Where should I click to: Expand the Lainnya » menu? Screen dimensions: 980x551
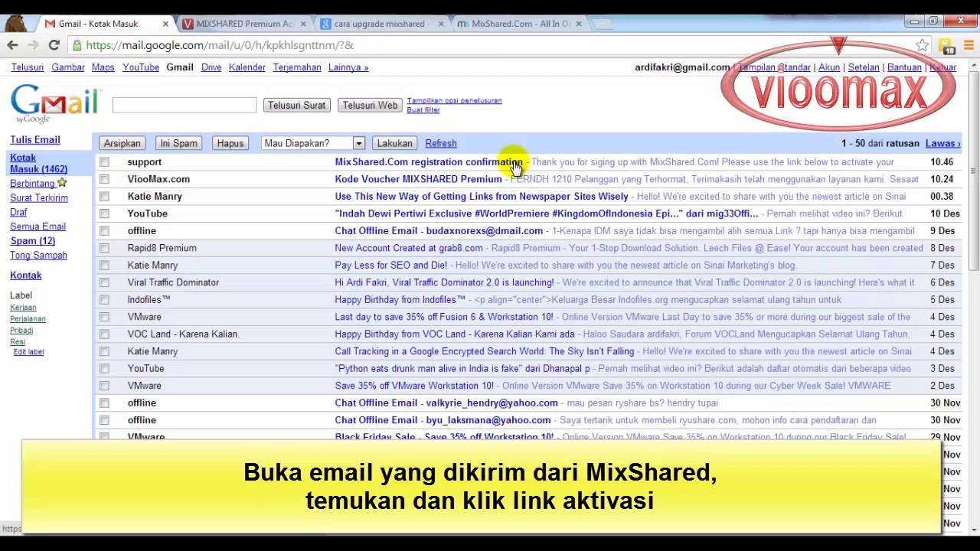348,67
